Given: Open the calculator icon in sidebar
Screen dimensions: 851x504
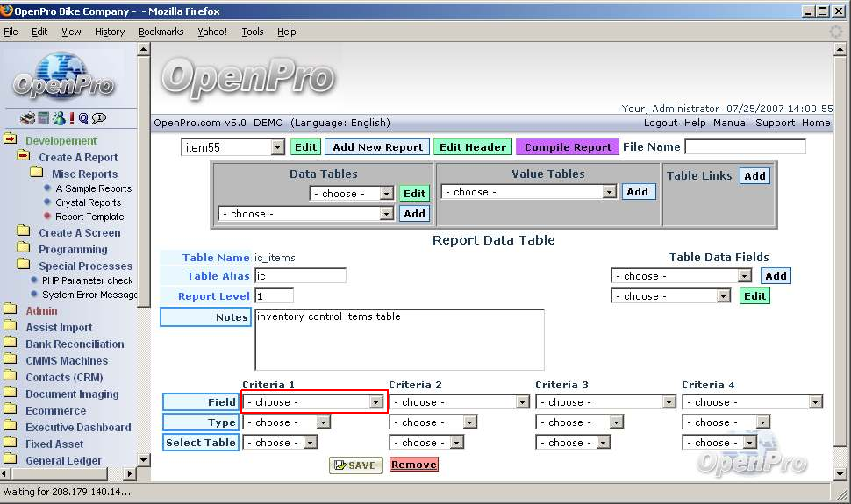Looking at the screenshot, I should tap(43, 118).
